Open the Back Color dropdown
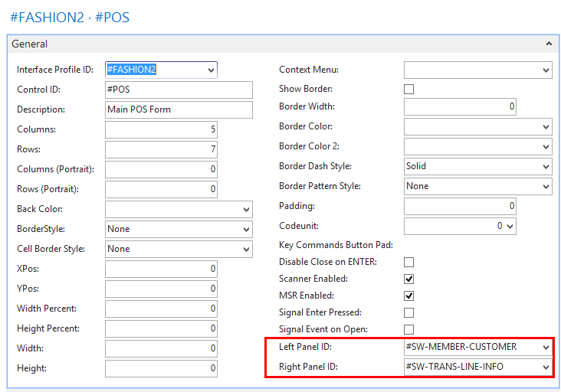This screenshot has width=561, height=392. 246,210
